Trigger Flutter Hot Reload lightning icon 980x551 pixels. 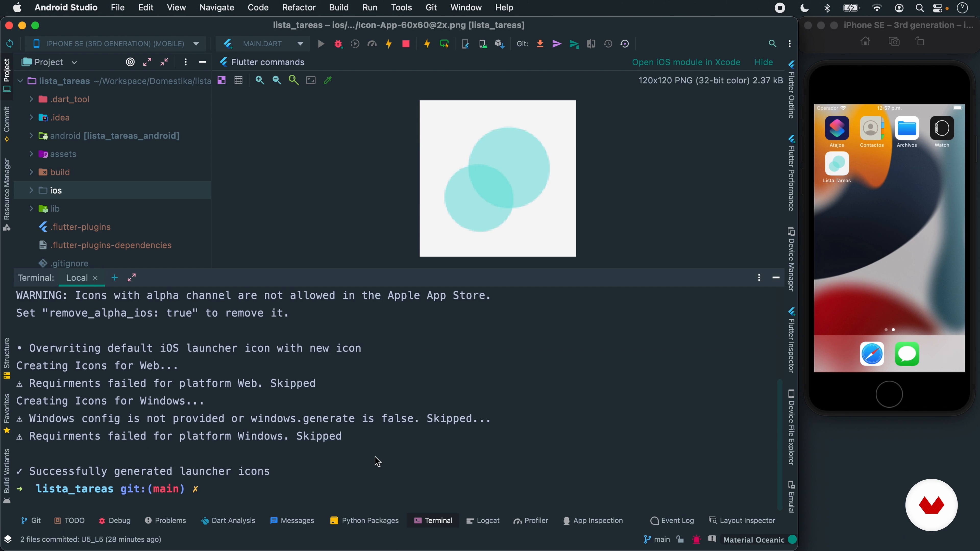tap(427, 44)
